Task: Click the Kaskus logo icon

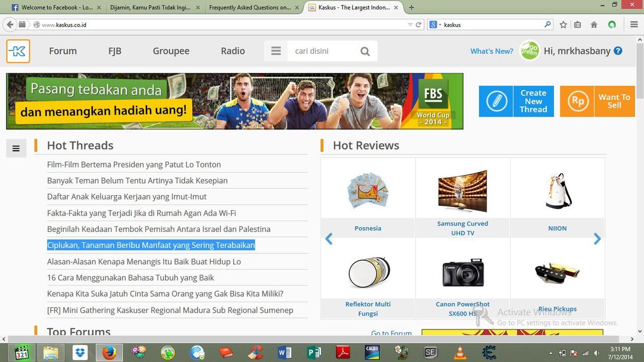Action: click(18, 51)
